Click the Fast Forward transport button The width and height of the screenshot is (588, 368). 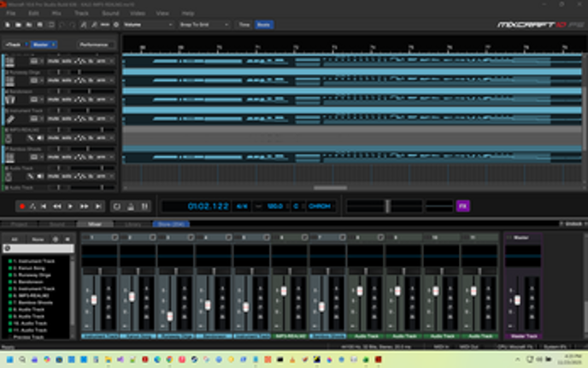[x=84, y=206]
